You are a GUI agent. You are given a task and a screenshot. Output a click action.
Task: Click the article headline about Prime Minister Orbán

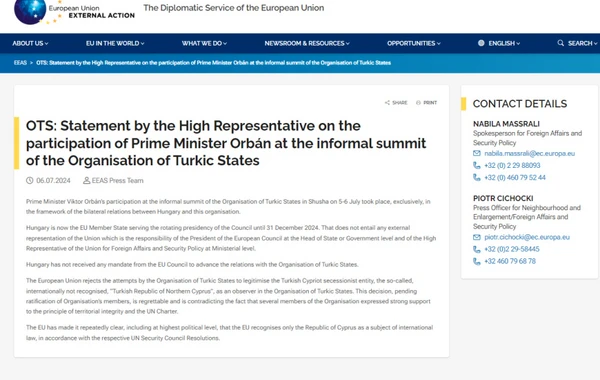pos(226,143)
